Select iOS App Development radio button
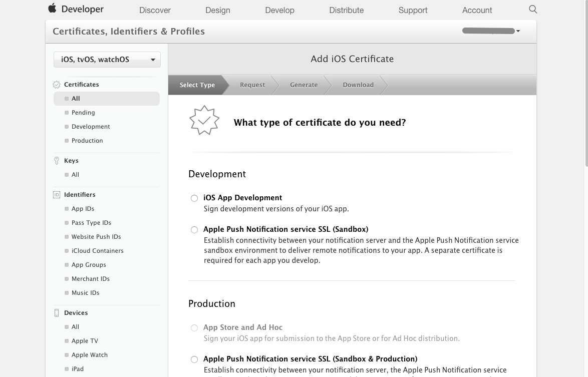The height and width of the screenshot is (377, 588). (x=194, y=198)
